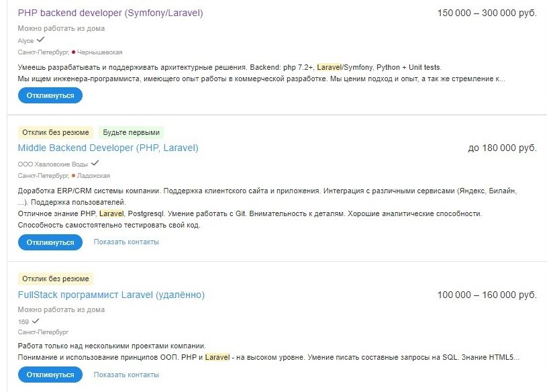Click Откликнуться for FullStack программист Laravel

point(50,375)
